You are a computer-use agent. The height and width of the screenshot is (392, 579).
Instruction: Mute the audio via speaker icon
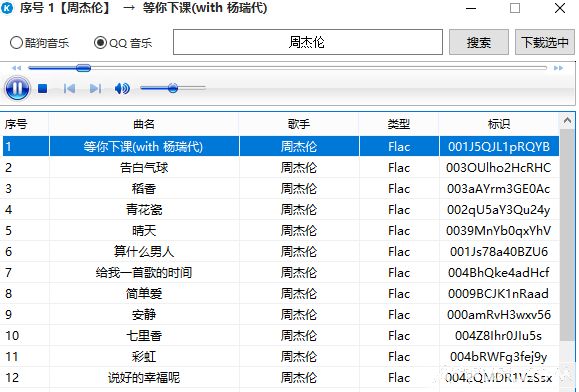[122, 89]
